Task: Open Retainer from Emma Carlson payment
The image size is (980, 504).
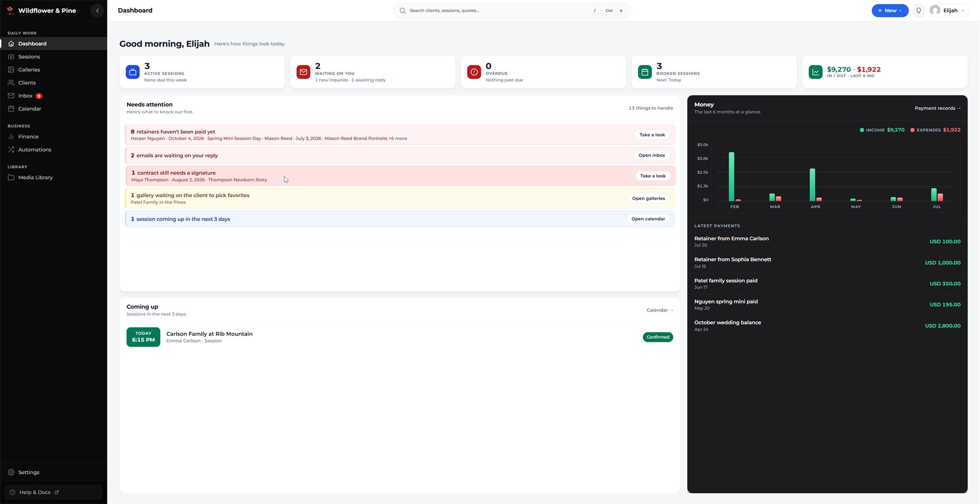Action: (x=827, y=241)
